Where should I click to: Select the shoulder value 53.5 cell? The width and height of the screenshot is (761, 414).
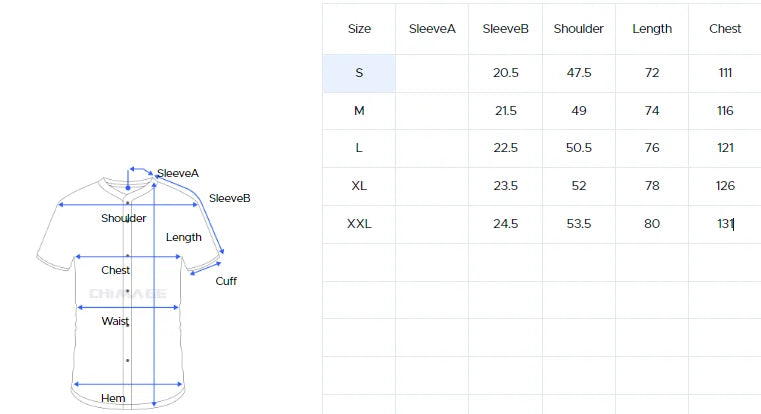point(579,224)
